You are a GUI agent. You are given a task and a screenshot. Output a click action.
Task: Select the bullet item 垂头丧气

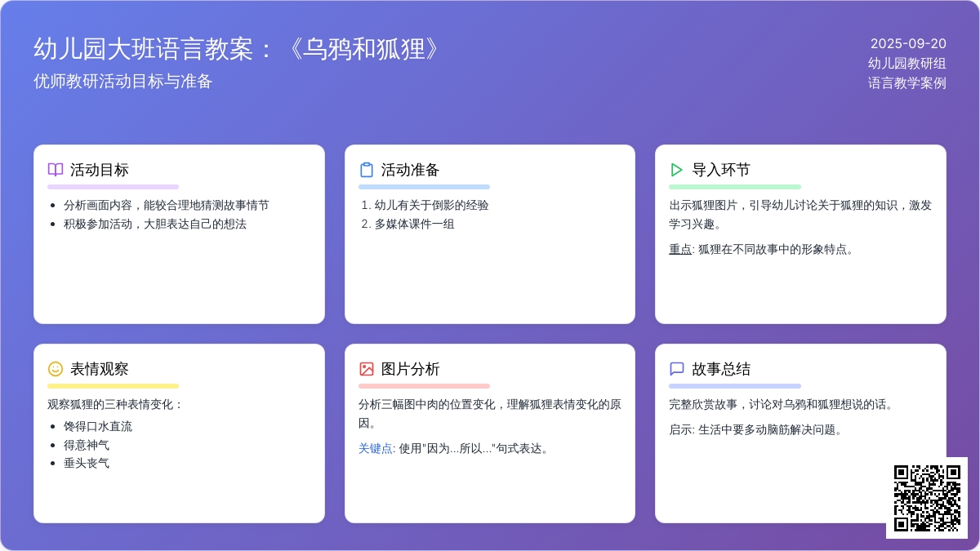[x=87, y=463]
